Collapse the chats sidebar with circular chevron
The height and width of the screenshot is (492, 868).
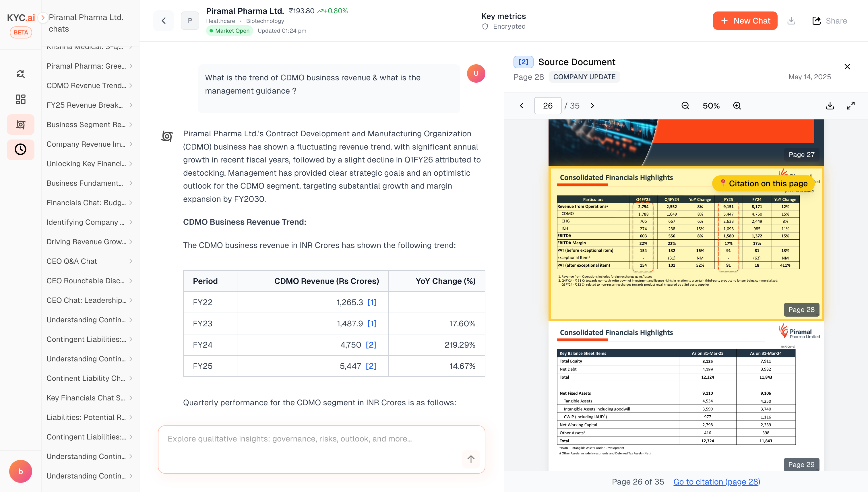click(x=43, y=18)
